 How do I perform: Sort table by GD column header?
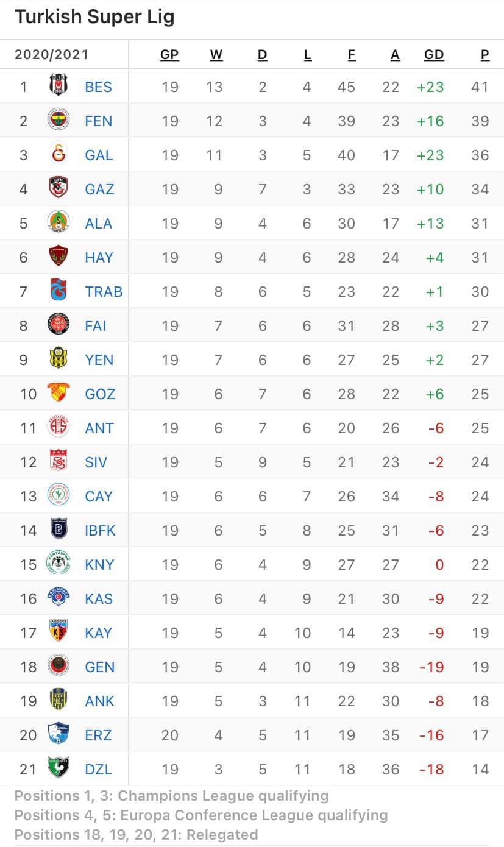coord(434,55)
